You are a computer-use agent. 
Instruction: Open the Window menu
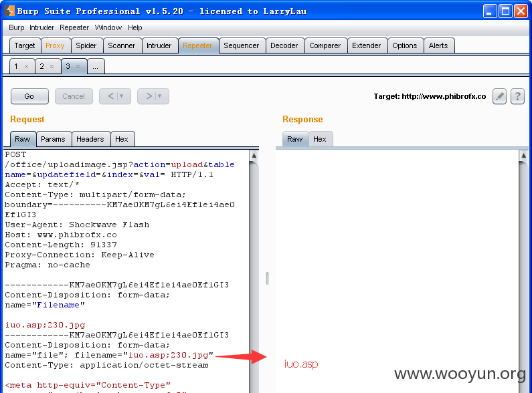point(108,27)
